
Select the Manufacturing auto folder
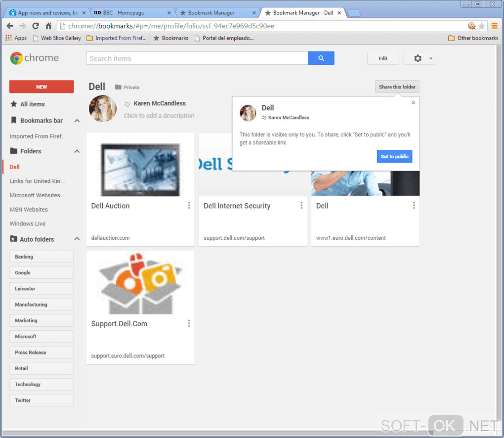point(42,305)
